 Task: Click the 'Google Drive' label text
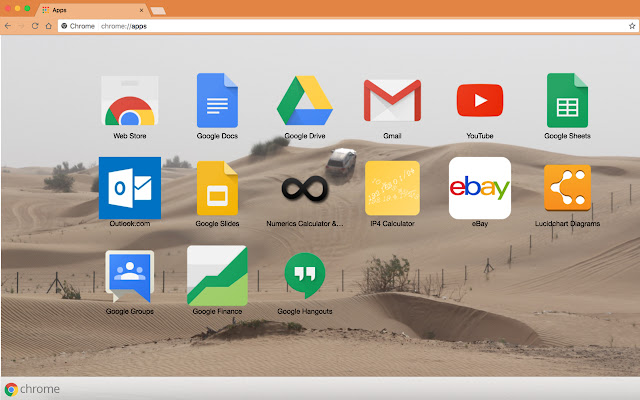tap(305, 136)
